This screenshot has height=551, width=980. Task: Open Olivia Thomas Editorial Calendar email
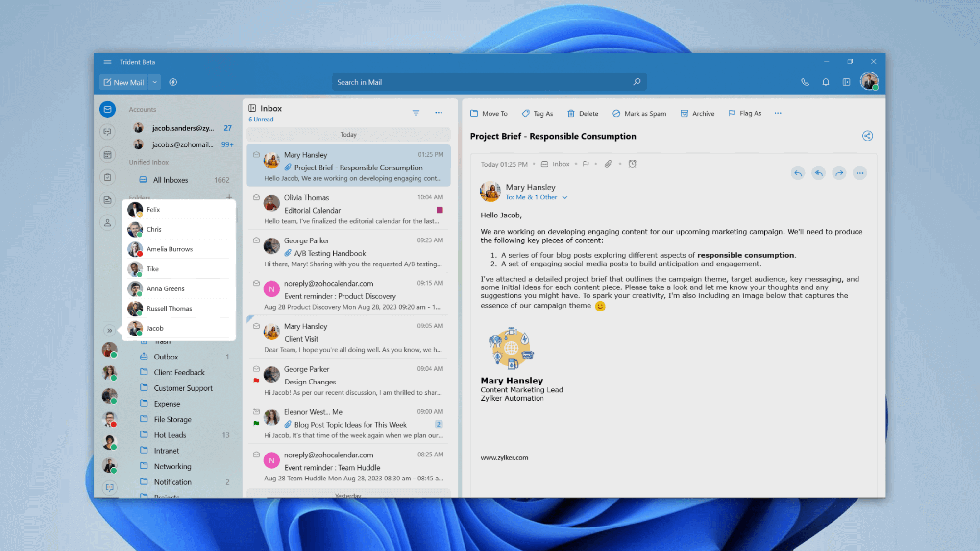pos(348,209)
